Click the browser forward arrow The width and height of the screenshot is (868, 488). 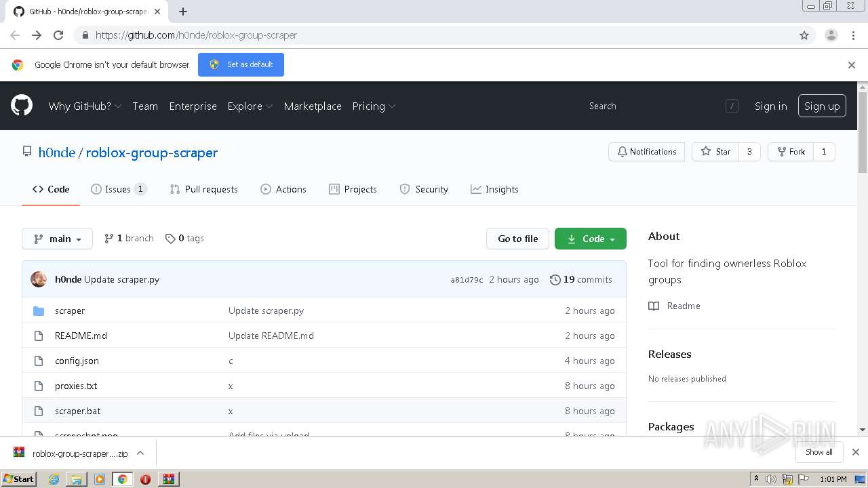tap(37, 35)
